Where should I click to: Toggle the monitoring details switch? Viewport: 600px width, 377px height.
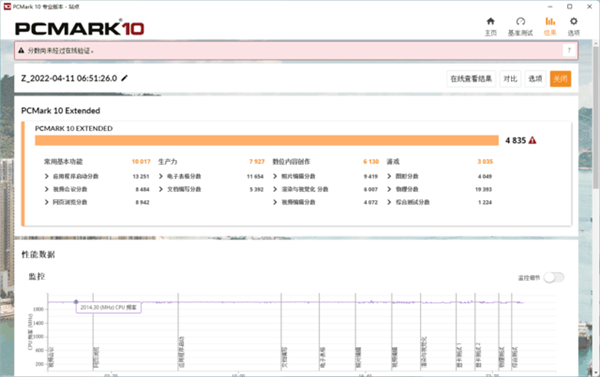[x=554, y=277]
